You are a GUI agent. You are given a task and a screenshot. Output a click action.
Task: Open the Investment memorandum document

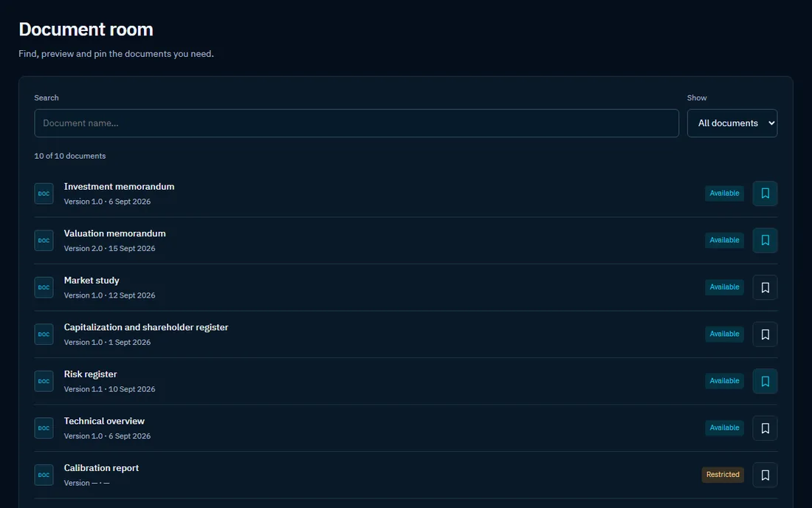pos(119,186)
